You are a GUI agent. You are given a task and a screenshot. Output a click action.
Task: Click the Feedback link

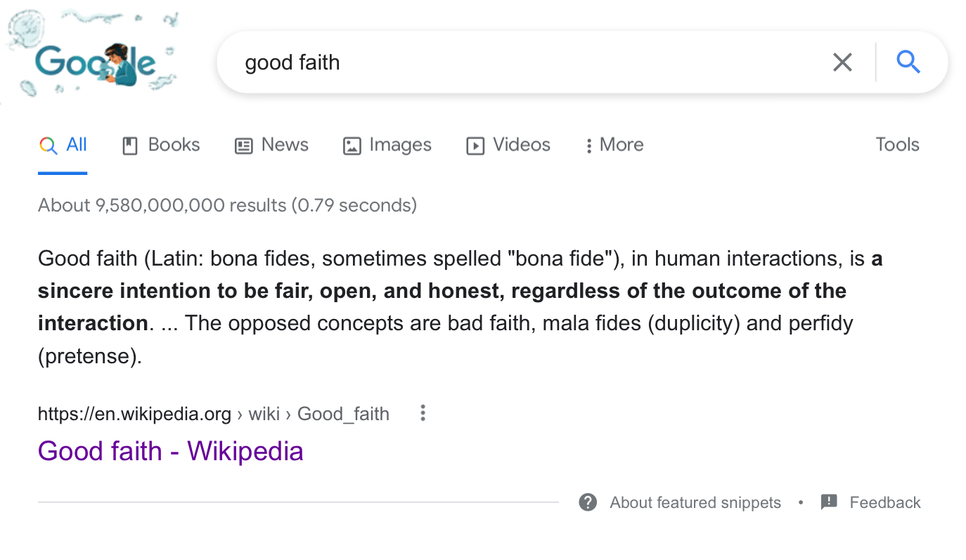[x=885, y=502]
